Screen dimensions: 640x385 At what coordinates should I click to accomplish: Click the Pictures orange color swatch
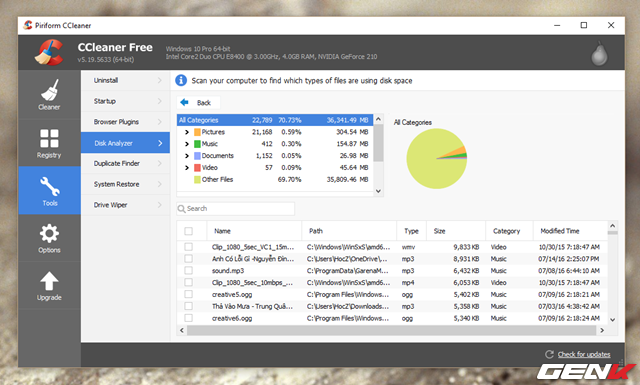197,132
